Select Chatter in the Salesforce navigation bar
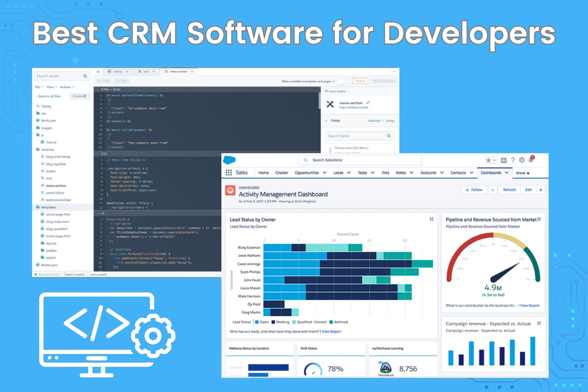588x392 pixels. click(x=281, y=172)
